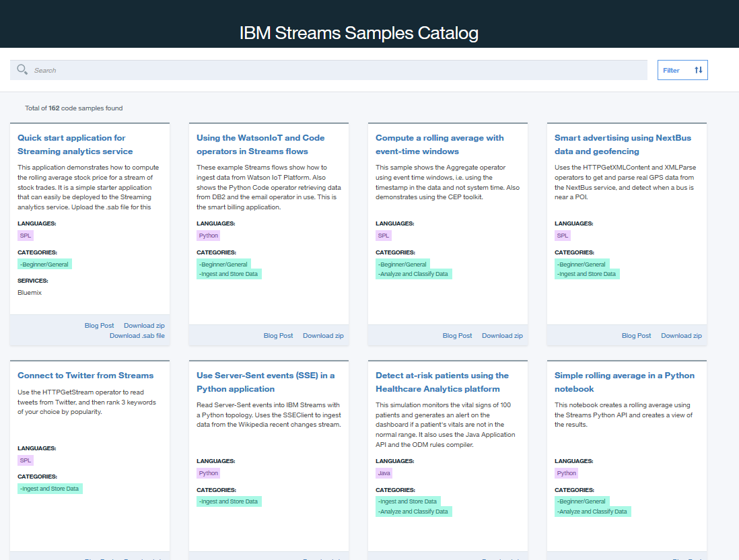
Task: Click Ingest and Store Data in WatsonIoT card
Action: point(229,274)
